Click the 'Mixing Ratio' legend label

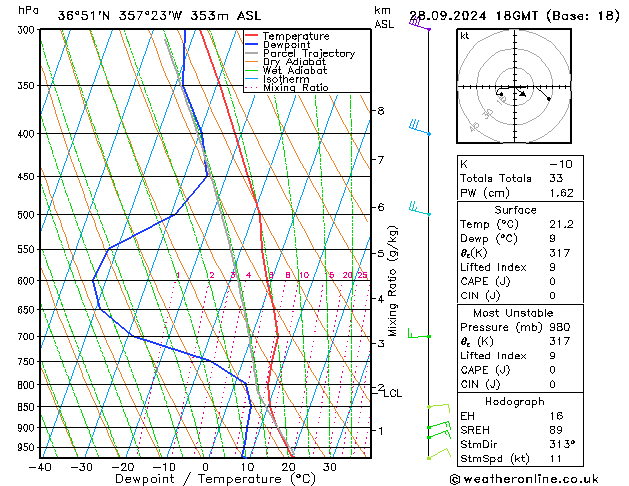(x=296, y=88)
